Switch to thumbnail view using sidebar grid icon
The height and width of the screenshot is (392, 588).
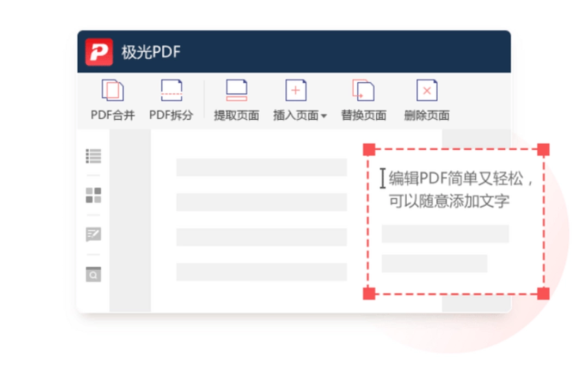[x=94, y=196]
